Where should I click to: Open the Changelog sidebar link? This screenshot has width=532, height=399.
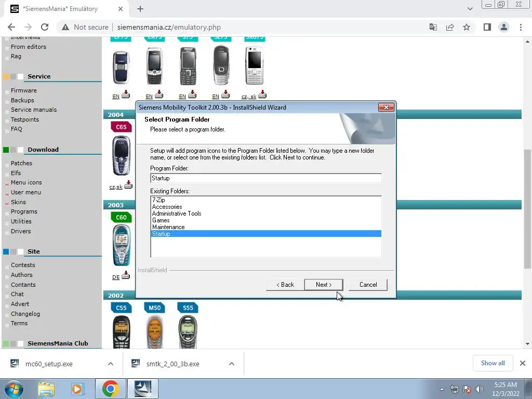coord(25,314)
